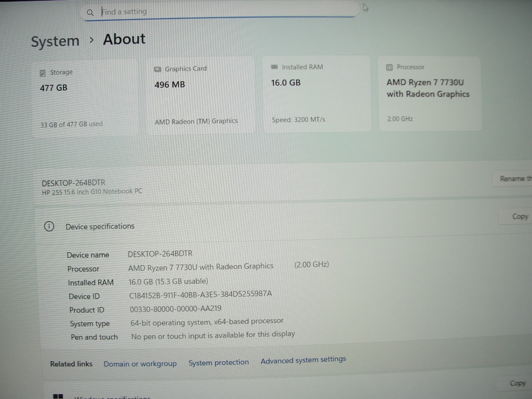
Task: Select '16.0 GB (15.3 GB usable)' text
Action: coord(168,282)
